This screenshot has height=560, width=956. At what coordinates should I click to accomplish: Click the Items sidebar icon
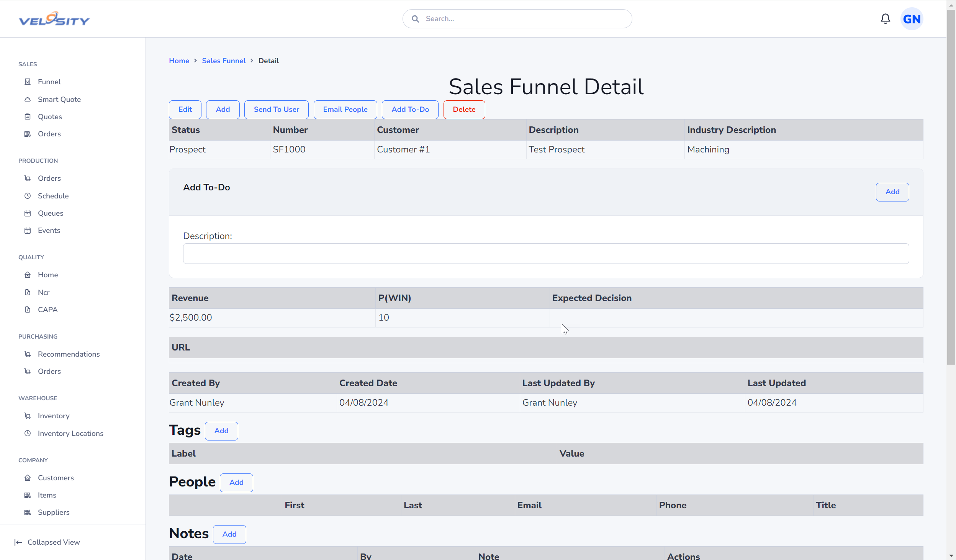pos(28,495)
